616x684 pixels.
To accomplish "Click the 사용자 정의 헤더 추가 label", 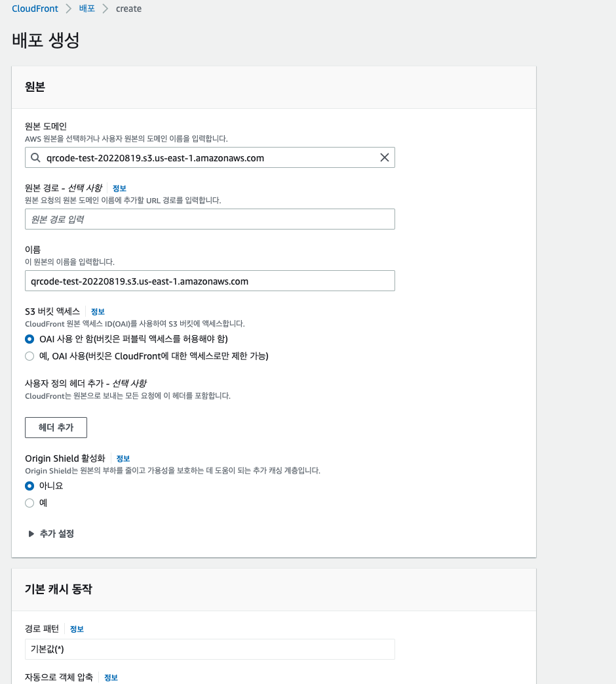I will [85, 384].
